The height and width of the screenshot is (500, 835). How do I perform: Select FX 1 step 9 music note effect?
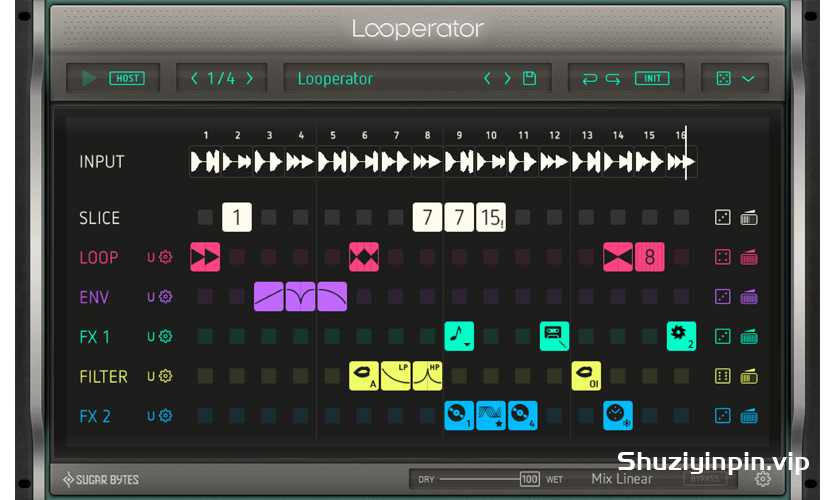point(459,336)
